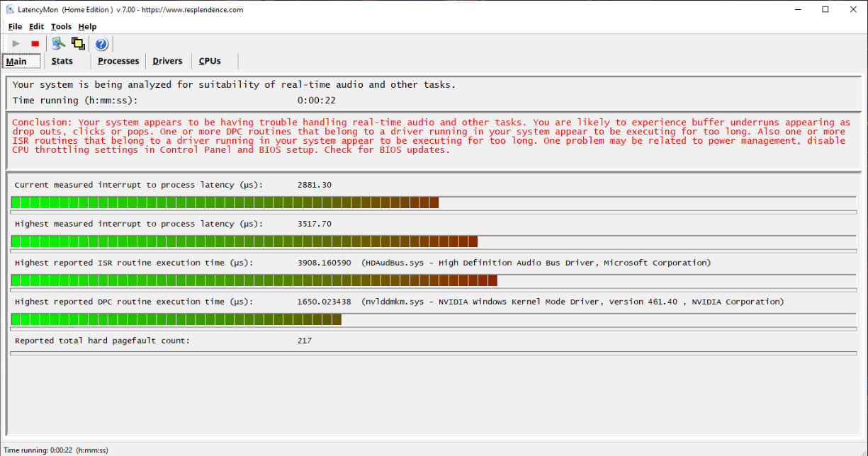Click 'Current measured interrupt to process latency' label

tap(139, 185)
